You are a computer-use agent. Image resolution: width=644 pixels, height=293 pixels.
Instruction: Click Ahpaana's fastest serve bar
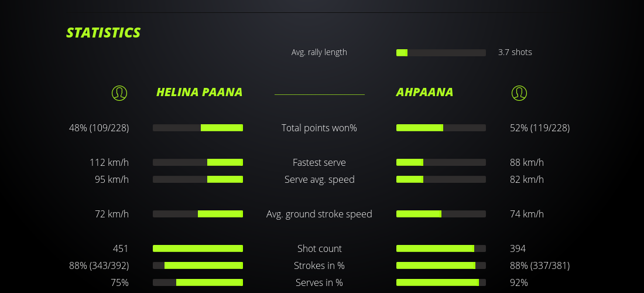pos(441,162)
